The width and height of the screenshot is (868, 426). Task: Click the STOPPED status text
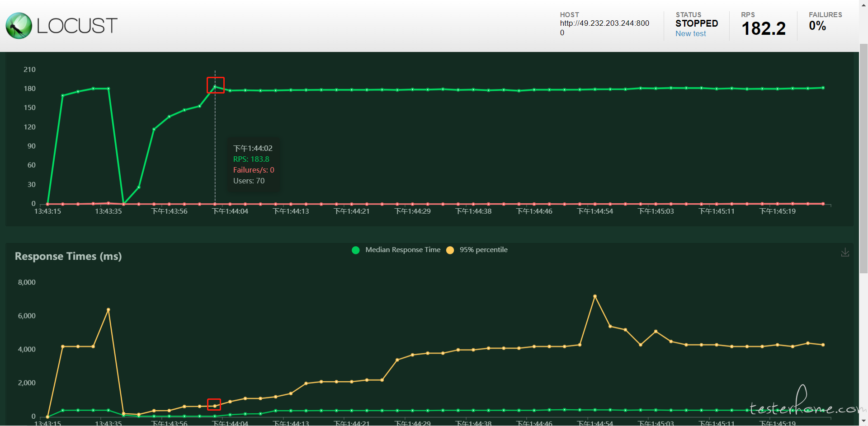coord(697,23)
